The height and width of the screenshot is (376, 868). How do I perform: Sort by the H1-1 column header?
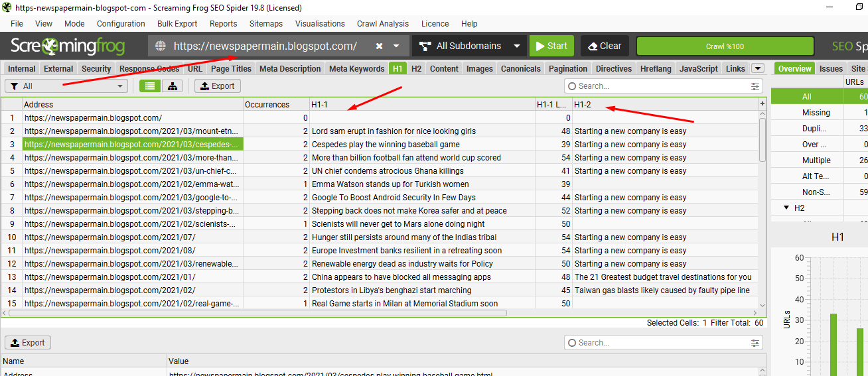pos(422,104)
